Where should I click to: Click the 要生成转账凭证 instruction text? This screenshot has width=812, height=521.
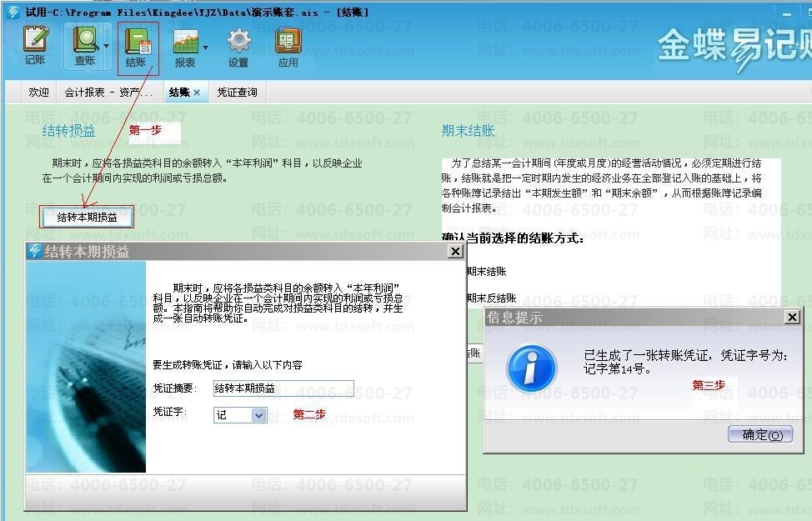pyautogui.click(x=228, y=364)
